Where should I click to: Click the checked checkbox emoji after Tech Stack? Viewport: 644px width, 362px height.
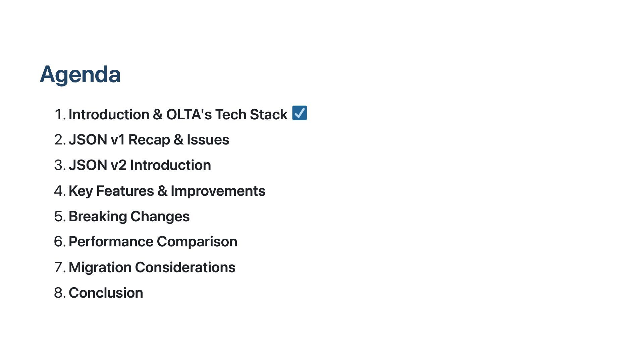(x=299, y=113)
